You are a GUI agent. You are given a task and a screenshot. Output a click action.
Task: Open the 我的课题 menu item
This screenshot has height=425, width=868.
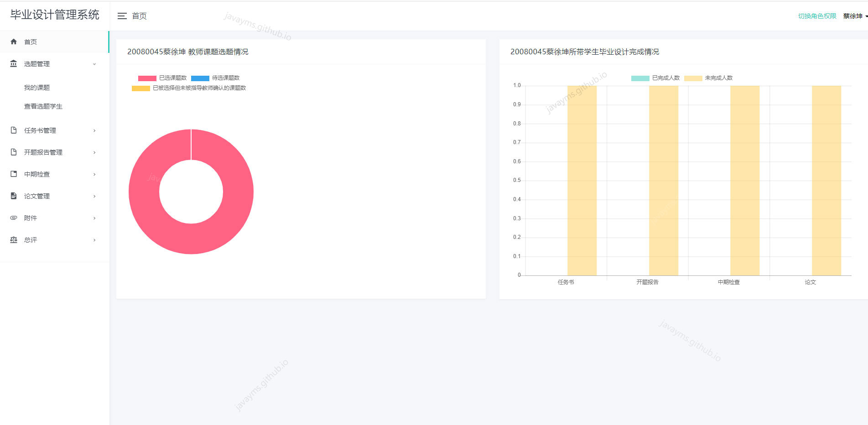tap(37, 88)
